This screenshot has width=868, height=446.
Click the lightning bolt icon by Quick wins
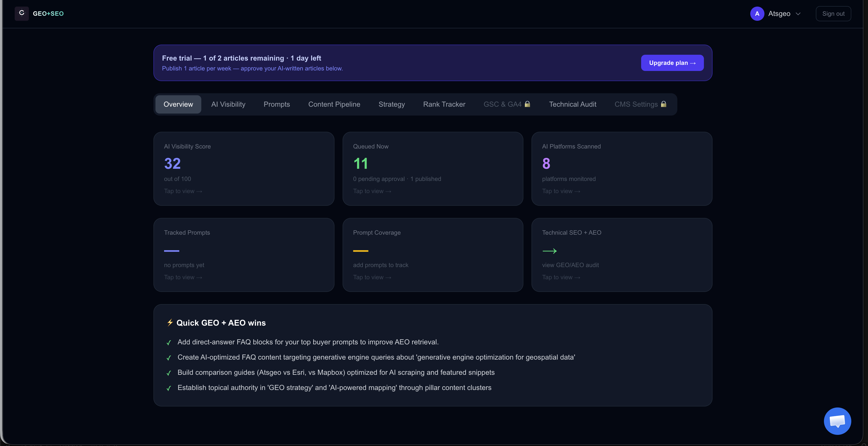point(170,323)
